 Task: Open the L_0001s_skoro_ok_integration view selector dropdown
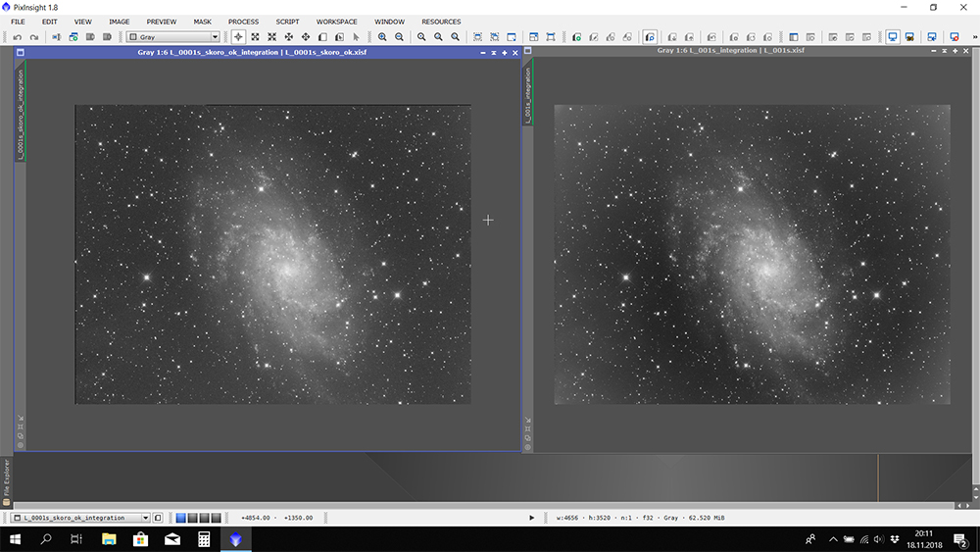[146, 518]
